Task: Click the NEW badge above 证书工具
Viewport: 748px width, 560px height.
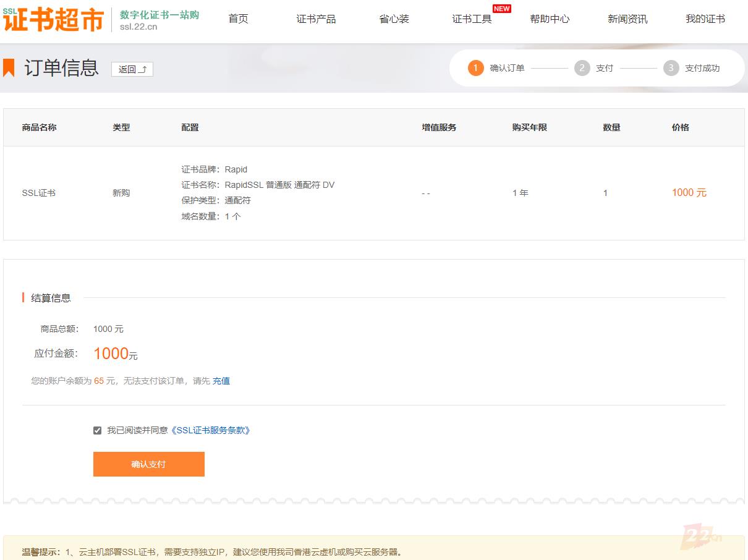Action: [x=502, y=9]
